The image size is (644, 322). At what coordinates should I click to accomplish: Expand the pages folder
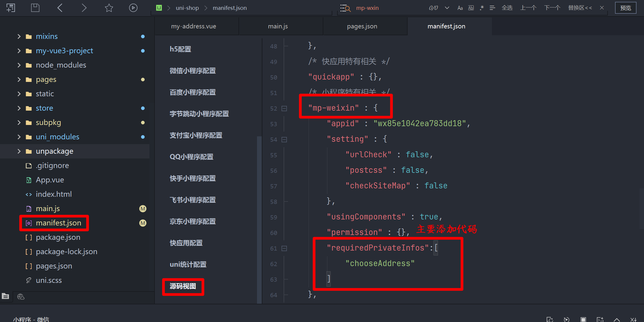tap(19, 80)
